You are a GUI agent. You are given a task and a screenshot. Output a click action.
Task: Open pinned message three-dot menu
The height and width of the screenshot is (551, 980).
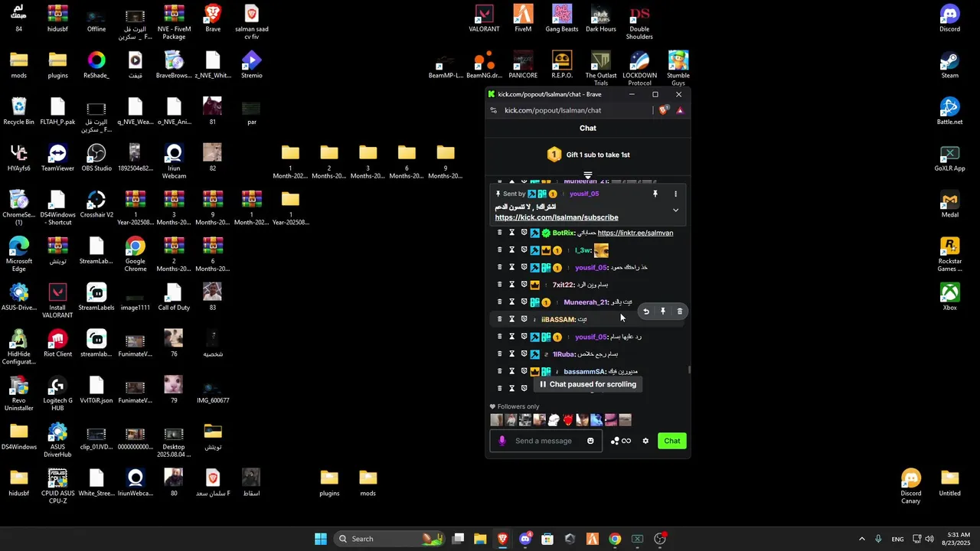click(x=675, y=194)
